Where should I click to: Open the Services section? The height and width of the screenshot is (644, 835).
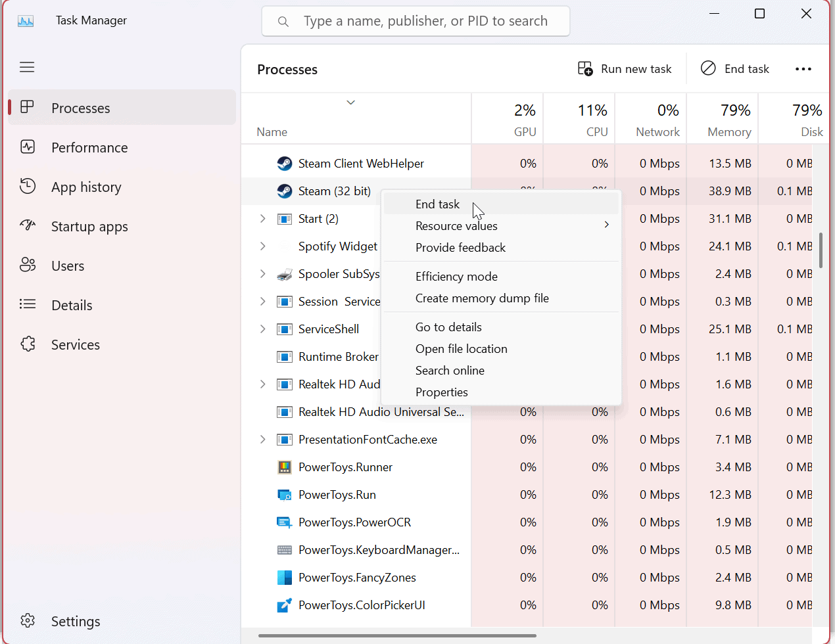(x=75, y=344)
